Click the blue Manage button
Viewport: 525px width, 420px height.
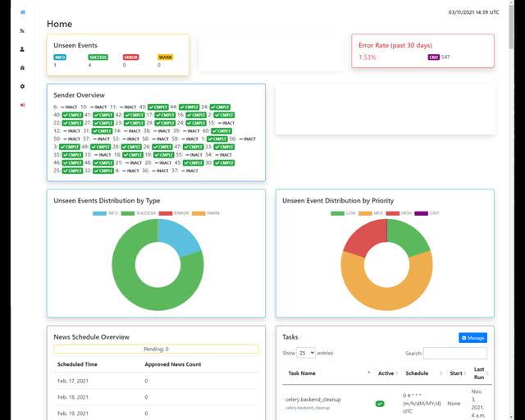coord(472,337)
